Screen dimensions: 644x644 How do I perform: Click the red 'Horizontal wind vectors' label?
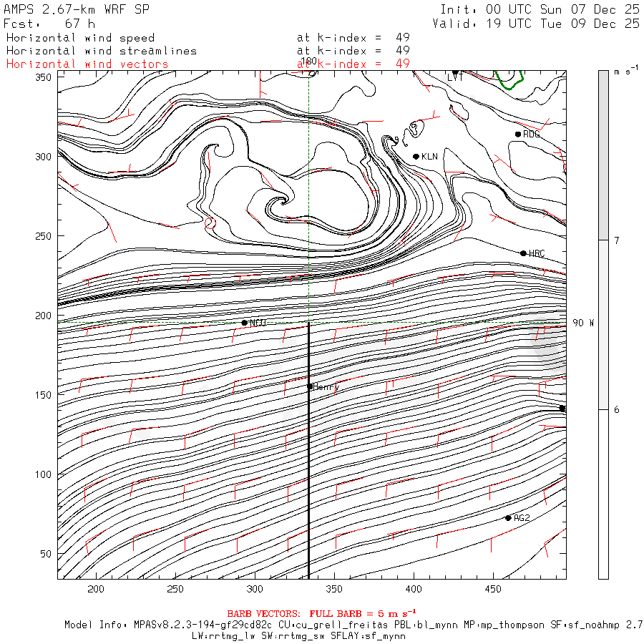pyautogui.click(x=87, y=64)
